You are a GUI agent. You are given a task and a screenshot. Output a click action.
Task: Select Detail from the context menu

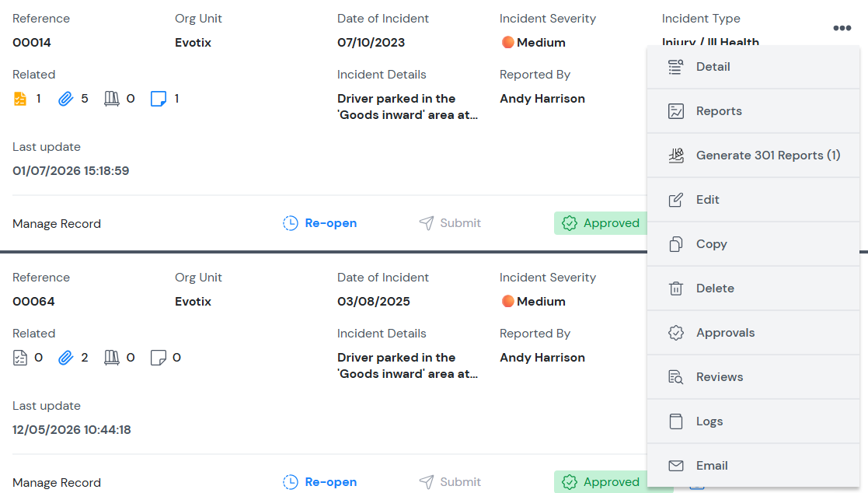pyautogui.click(x=753, y=67)
